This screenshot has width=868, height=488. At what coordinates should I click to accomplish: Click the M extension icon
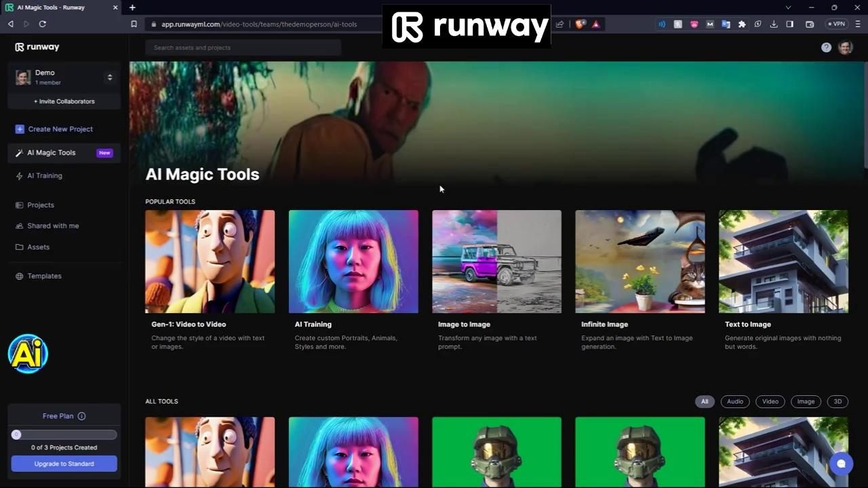[710, 24]
